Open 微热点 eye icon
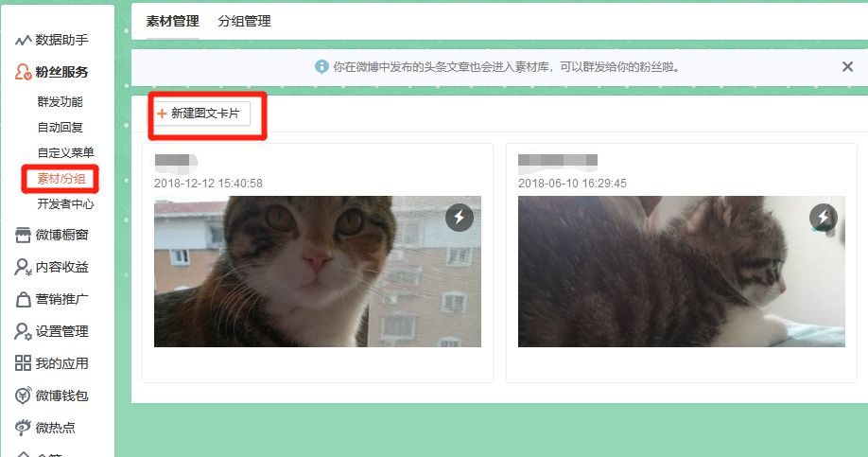Viewport: 868px width, 457px height. tap(23, 427)
